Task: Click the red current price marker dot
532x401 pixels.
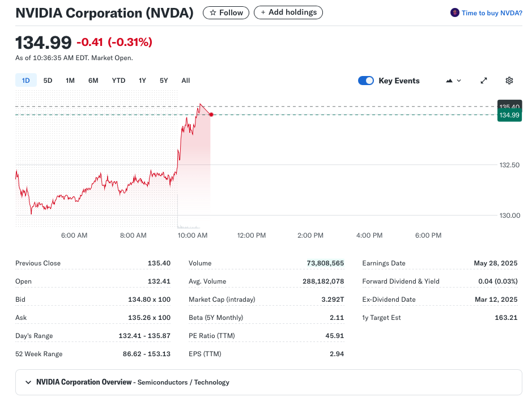Action: (211, 115)
